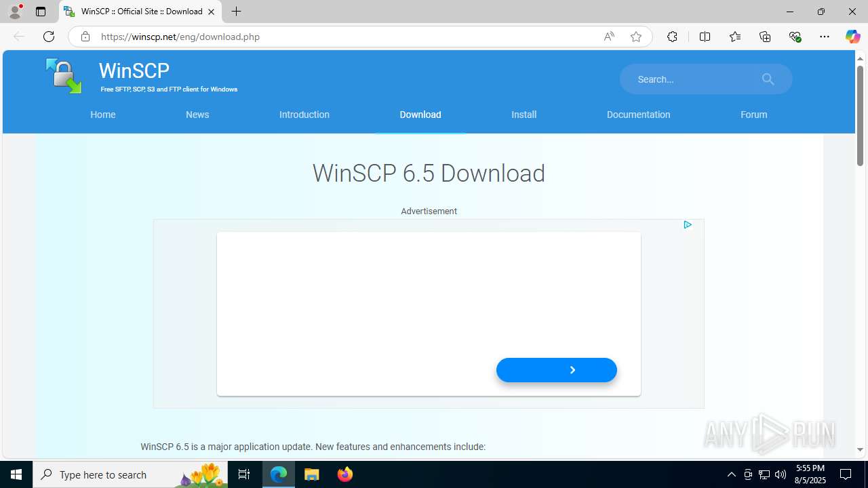The image size is (868, 488).
Task: Launch Firefox from the taskbar
Action: [x=345, y=474]
